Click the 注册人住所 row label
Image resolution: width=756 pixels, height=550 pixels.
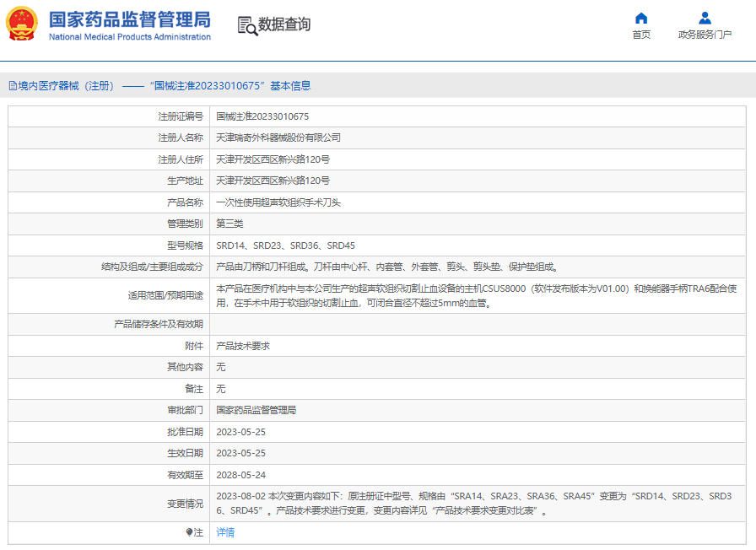click(181, 159)
